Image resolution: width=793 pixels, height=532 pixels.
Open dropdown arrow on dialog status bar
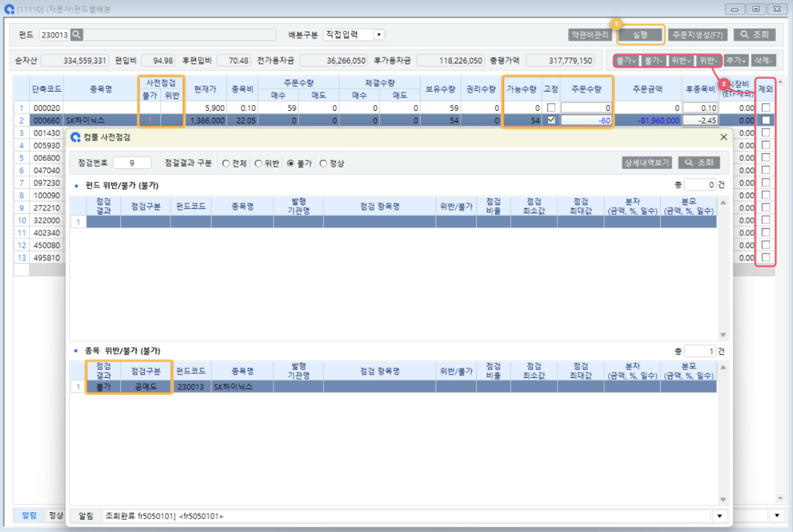point(719,516)
